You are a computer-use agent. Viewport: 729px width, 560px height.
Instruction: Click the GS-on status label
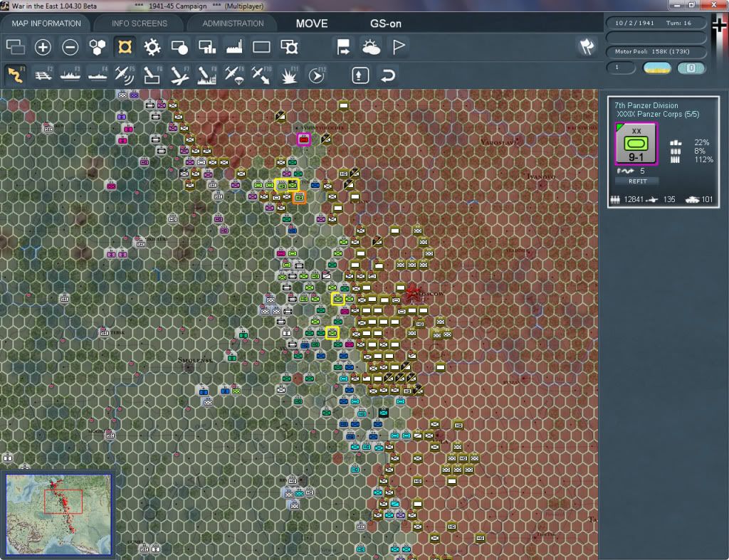click(x=385, y=23)
